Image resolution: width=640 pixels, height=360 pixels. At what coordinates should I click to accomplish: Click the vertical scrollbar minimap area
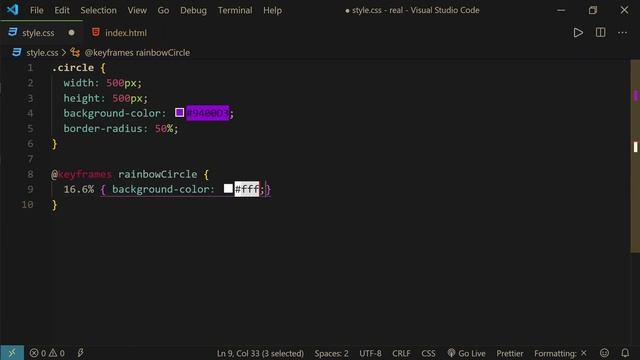point(635,156)
